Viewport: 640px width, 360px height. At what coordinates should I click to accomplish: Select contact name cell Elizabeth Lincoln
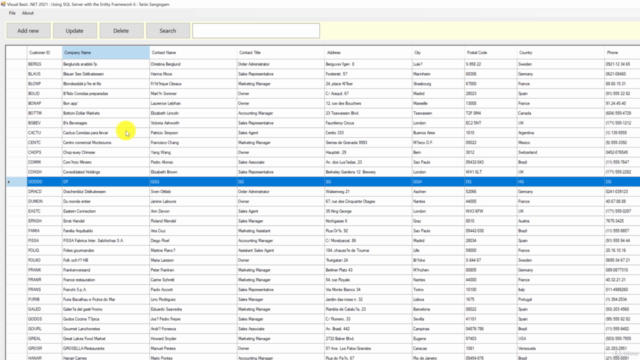[193, 113]
